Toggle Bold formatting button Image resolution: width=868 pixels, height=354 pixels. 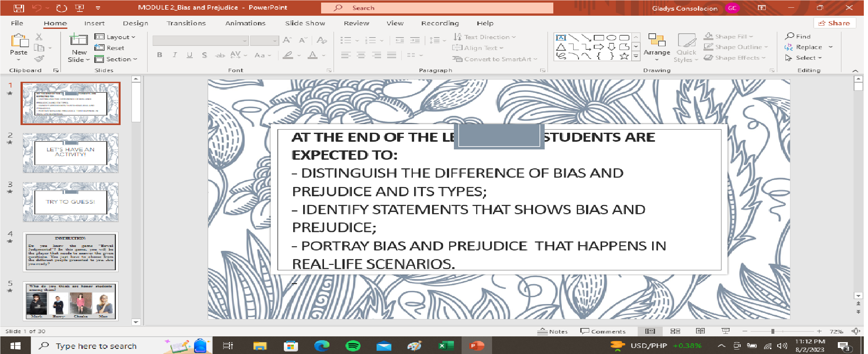159,55
